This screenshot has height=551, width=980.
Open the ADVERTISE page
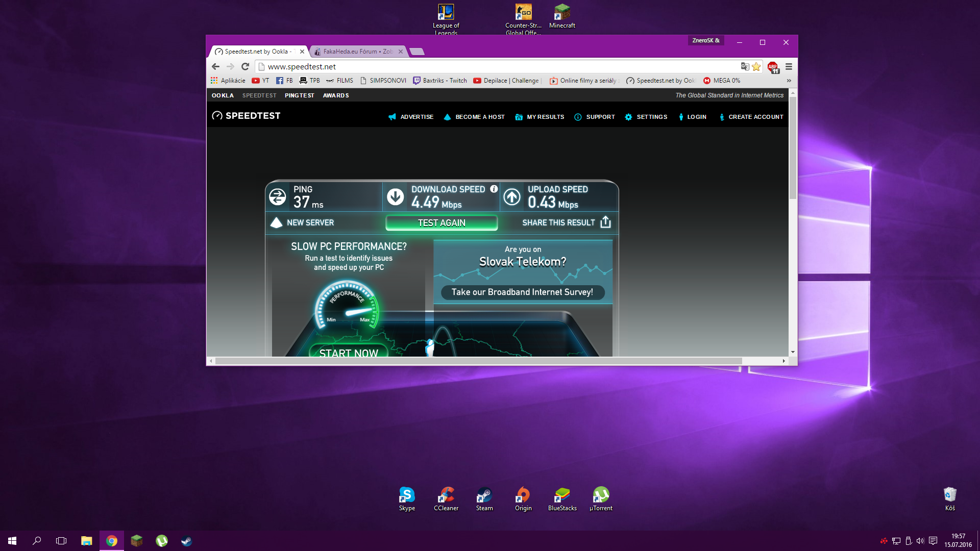click(411, 117)
